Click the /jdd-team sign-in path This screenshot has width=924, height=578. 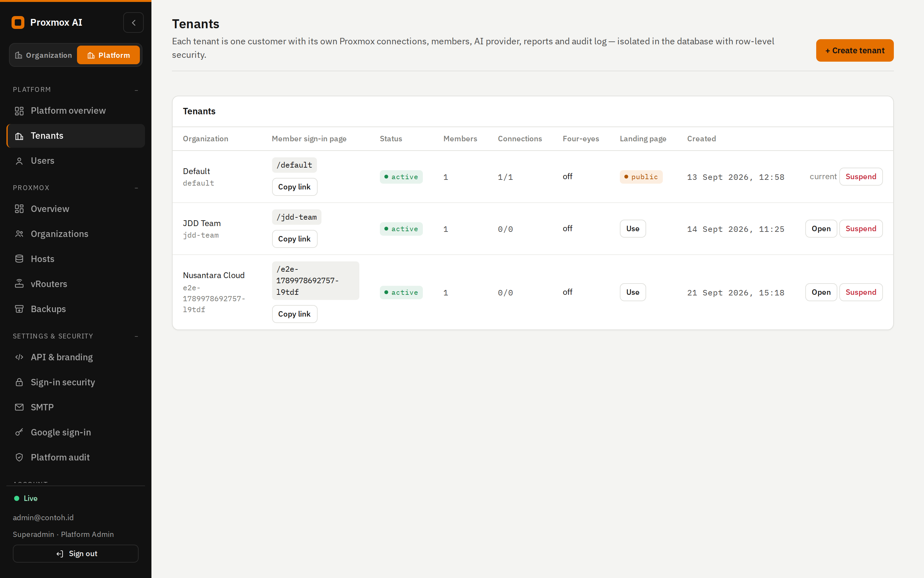click(x=297, y=217)
